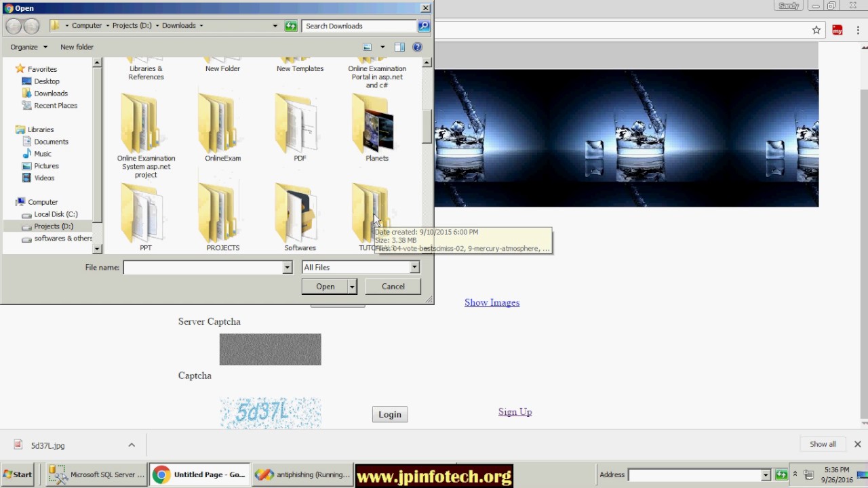Screen dimensions: 868x488
Task: Close the Chrome downloads bar
Action: (858, 445)
